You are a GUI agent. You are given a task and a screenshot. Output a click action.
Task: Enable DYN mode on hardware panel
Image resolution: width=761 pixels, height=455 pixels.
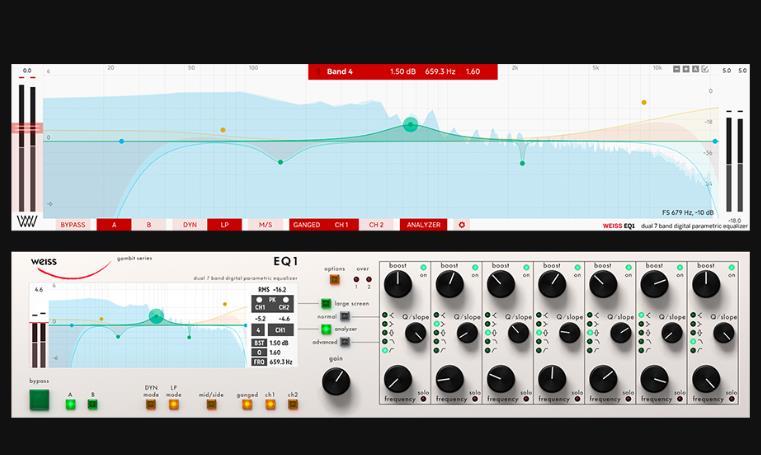151,405
